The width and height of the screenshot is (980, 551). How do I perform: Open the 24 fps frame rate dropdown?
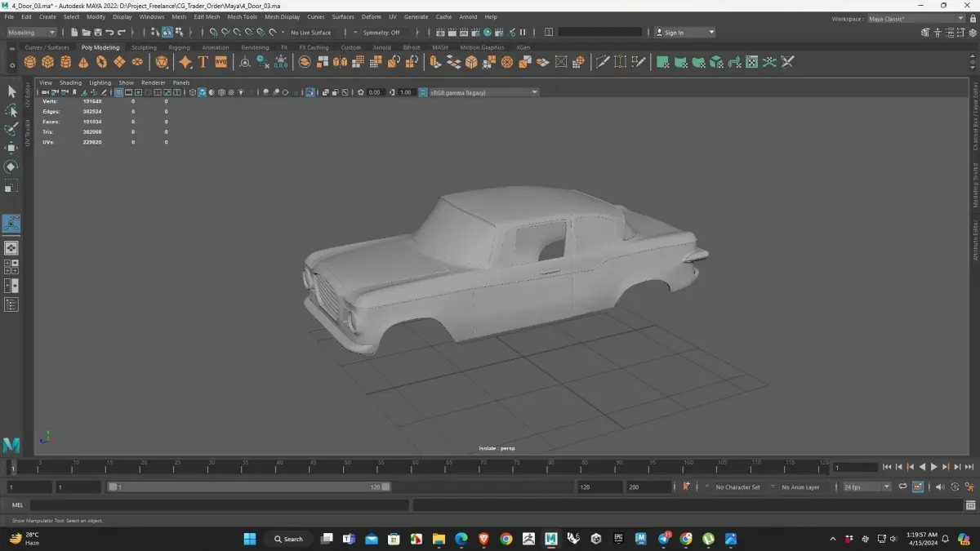coord(866,487)
